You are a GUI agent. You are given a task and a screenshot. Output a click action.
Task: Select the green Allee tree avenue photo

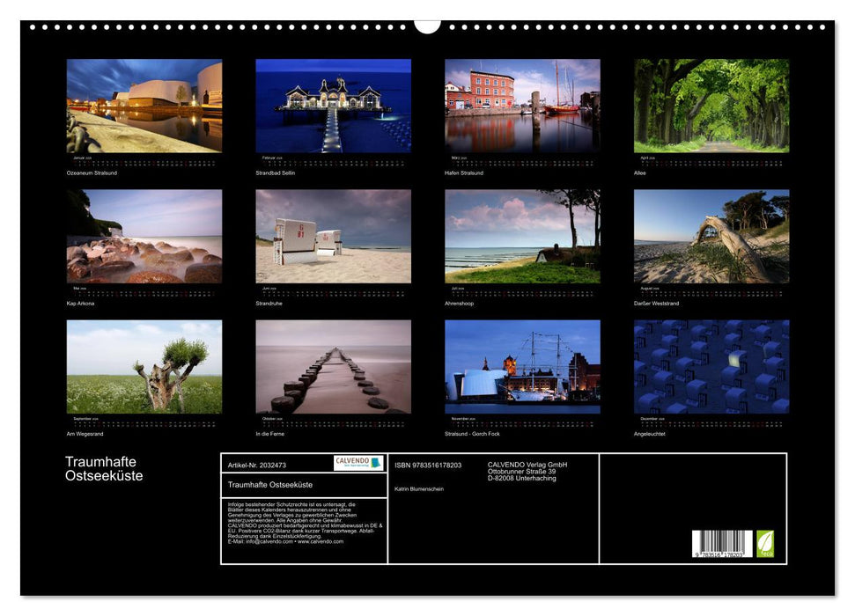[x=711, y=106]
